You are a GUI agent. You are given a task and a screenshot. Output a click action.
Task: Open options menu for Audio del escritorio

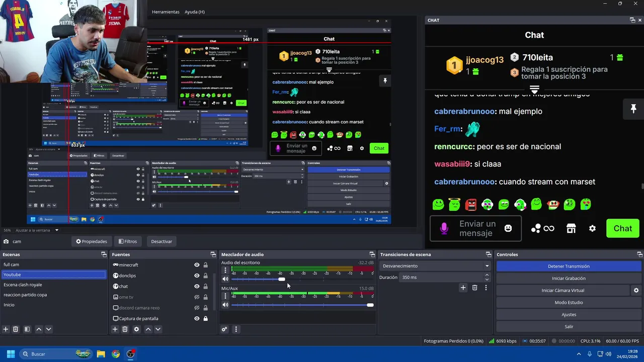(225, 270)
